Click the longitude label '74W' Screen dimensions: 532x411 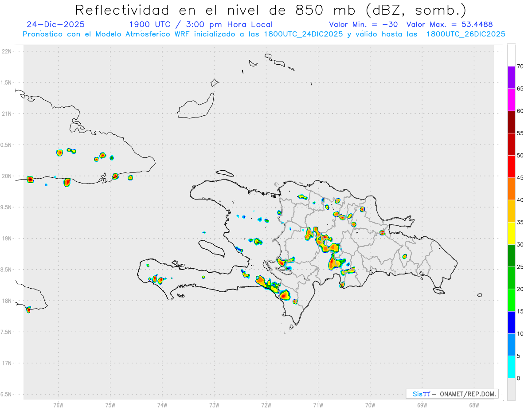coord(162,405)
